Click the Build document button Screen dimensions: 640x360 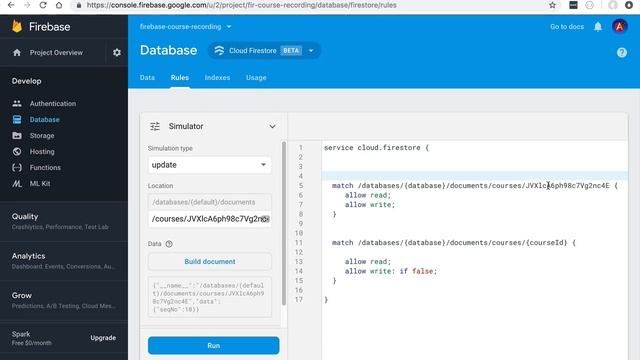210,262
